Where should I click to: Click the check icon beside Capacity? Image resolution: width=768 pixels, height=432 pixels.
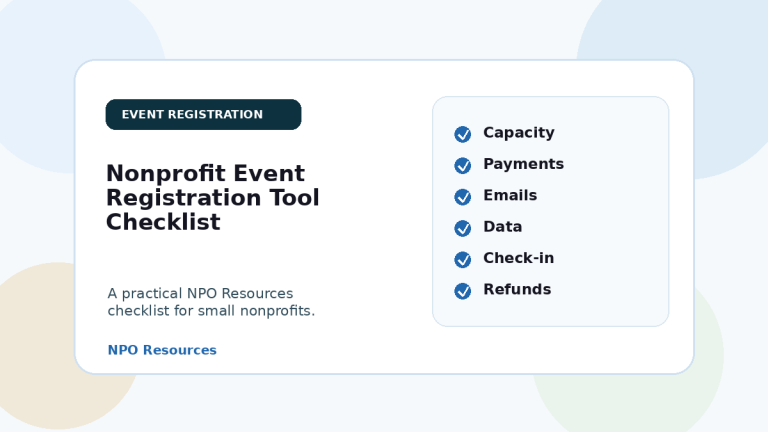(x=462, y=134)
